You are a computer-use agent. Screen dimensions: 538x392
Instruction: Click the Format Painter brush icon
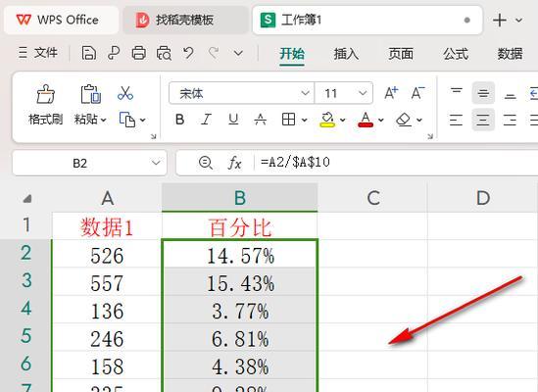tap(46, 94)
